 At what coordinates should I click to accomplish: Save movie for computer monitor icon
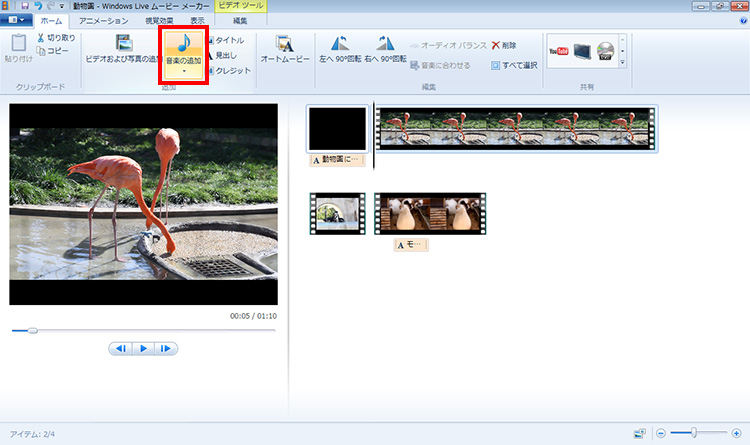coord(582,51)
